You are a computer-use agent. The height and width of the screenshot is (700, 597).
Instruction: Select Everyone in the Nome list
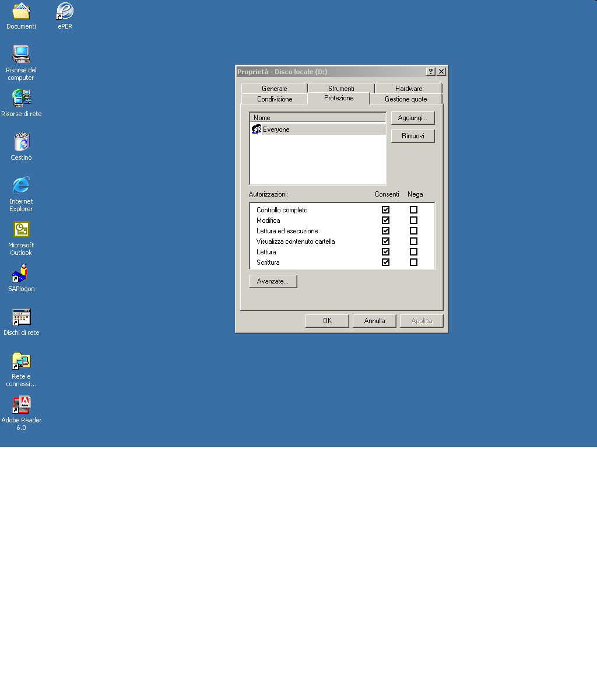[276, 129]
